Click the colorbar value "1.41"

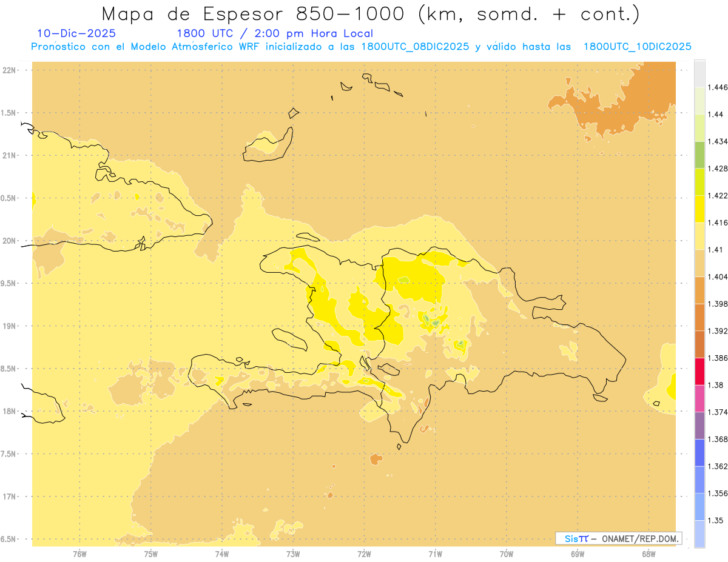pyautogui.click(x=716, y=250)
